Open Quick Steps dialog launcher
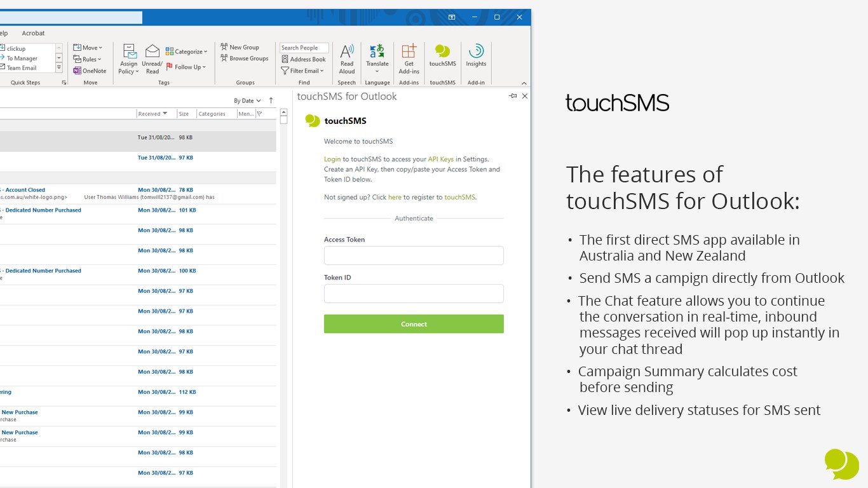Viewport: 868px width, 488px height. [64, 83]
